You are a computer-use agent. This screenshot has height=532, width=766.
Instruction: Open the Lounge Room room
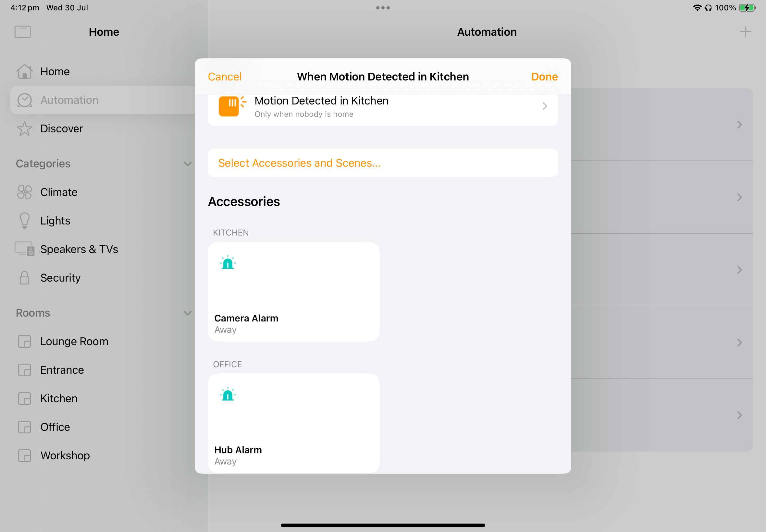[74, 341]
